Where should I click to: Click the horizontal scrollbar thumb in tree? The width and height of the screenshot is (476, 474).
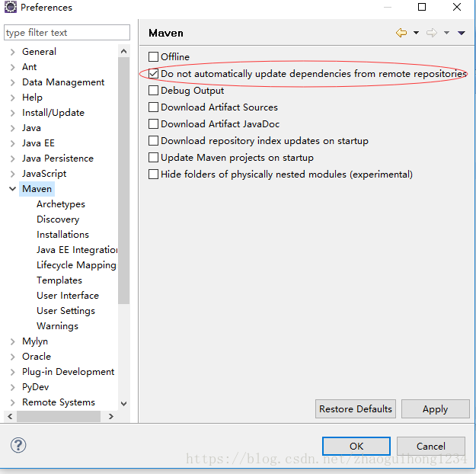59,416
